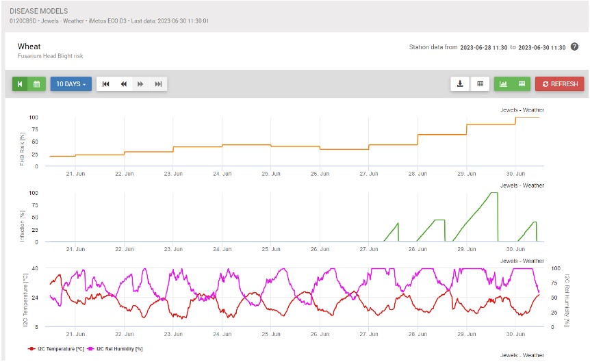Download the data using the download icon

click(x=460, y=84)
